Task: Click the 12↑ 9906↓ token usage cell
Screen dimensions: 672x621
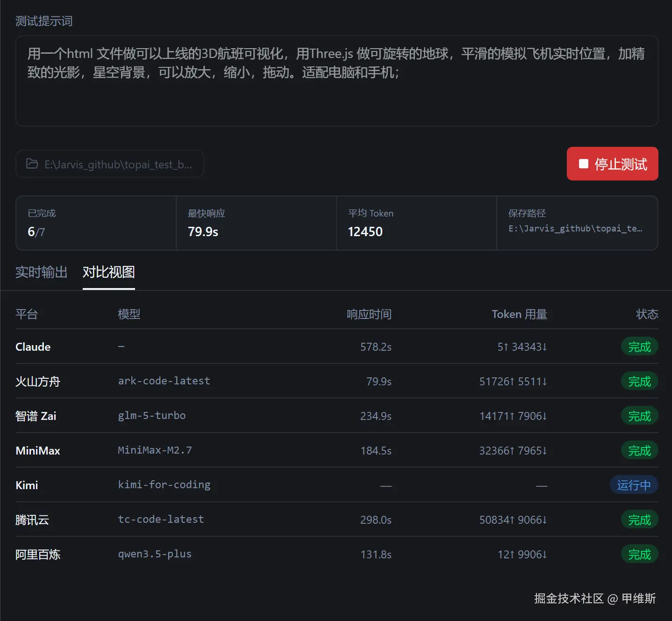Action: [522, 555]
